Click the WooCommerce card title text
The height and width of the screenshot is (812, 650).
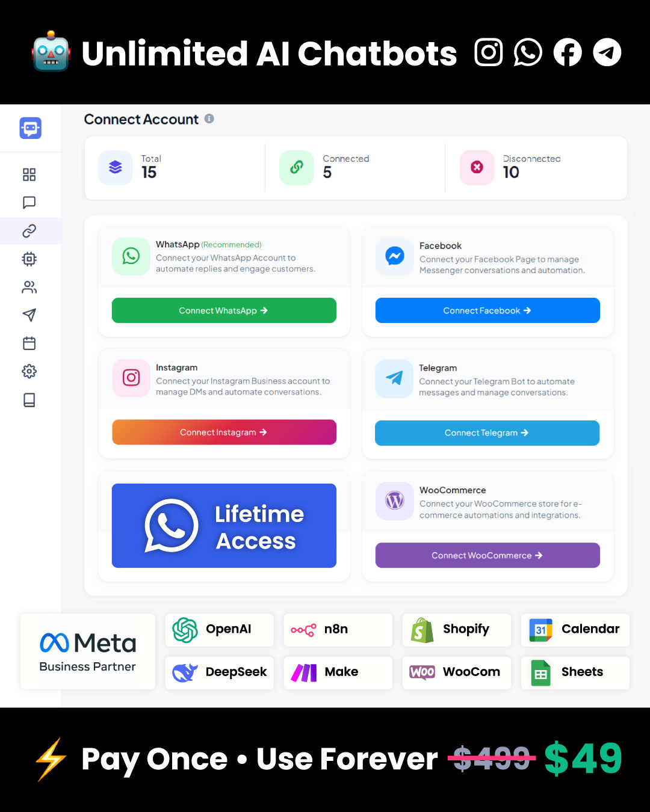click(453, 490)
